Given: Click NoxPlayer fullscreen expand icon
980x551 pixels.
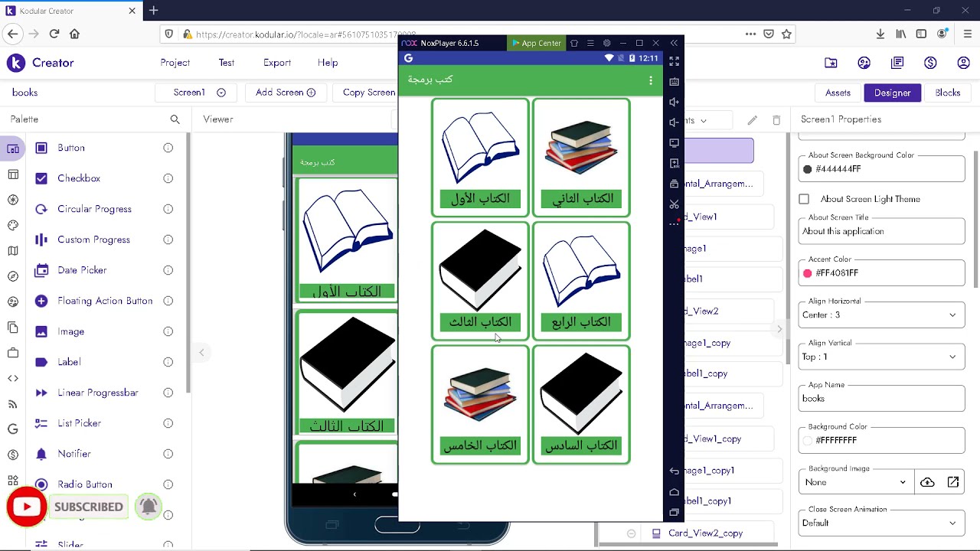Looking at the screenshot, I should pyautogui.click(x=674, y=60).
